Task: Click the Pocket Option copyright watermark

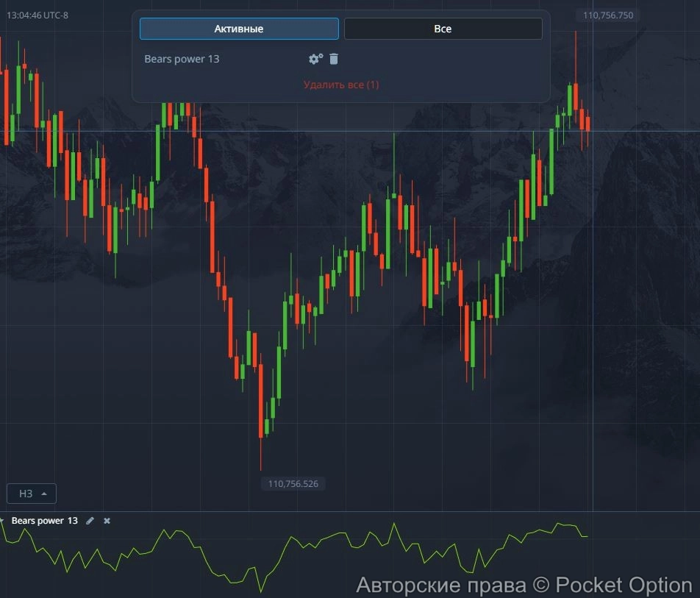Action: click(x=524, y=585)
